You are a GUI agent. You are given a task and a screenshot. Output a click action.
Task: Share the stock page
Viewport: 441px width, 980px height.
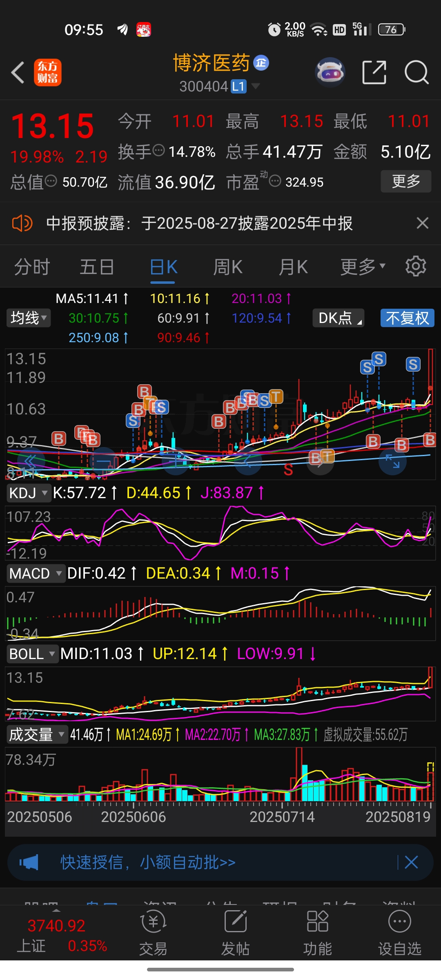(374, 72)
